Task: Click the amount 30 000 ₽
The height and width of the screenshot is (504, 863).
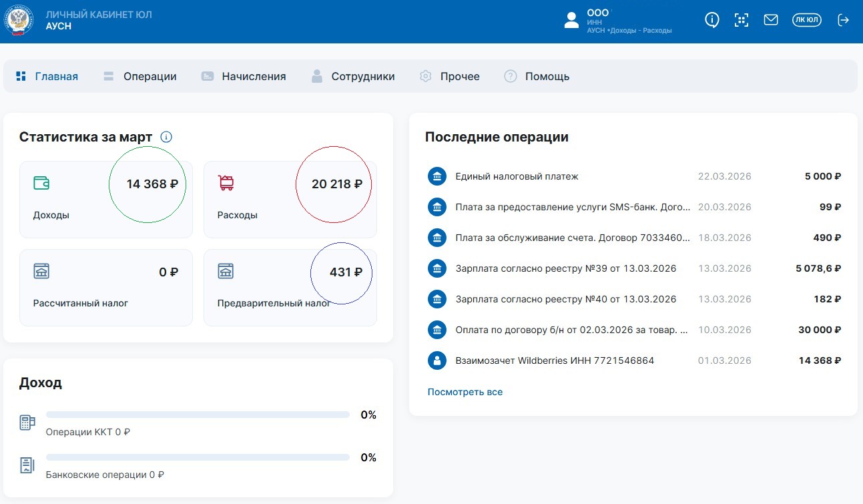Action: point(820,330)
